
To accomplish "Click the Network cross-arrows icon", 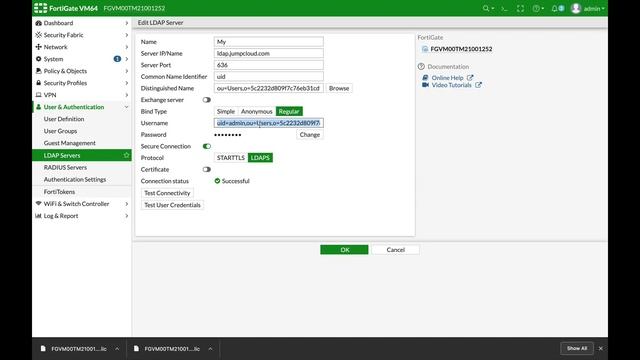I will [x=38, y=47].
